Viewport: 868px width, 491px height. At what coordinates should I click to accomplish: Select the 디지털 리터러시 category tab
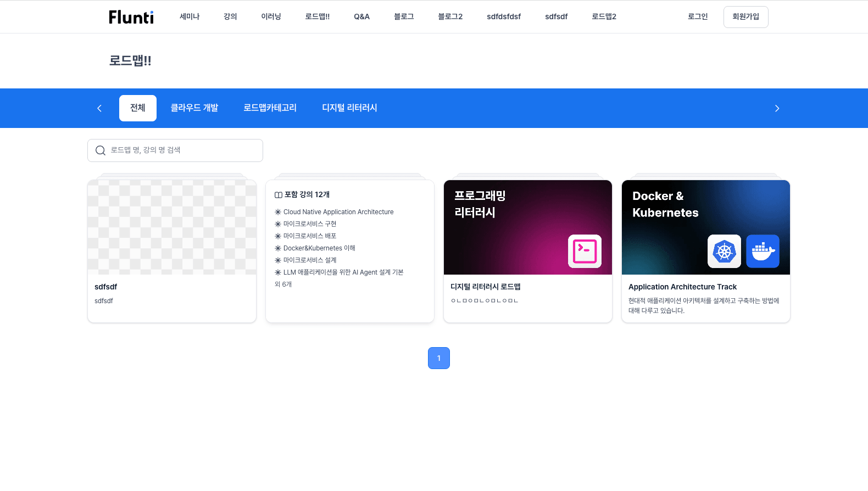coord(349,108)
